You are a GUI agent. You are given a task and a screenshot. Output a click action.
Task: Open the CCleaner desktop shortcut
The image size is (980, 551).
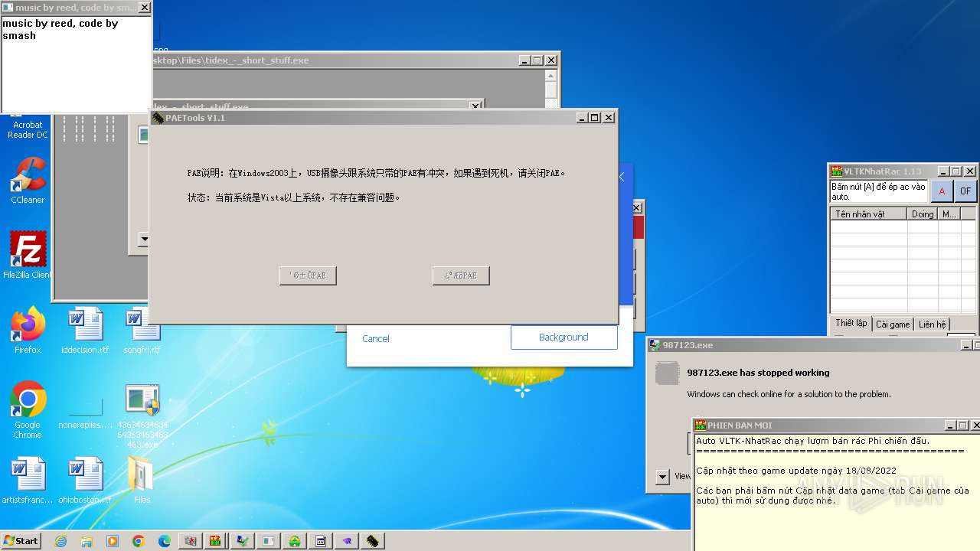pos(28,181)
